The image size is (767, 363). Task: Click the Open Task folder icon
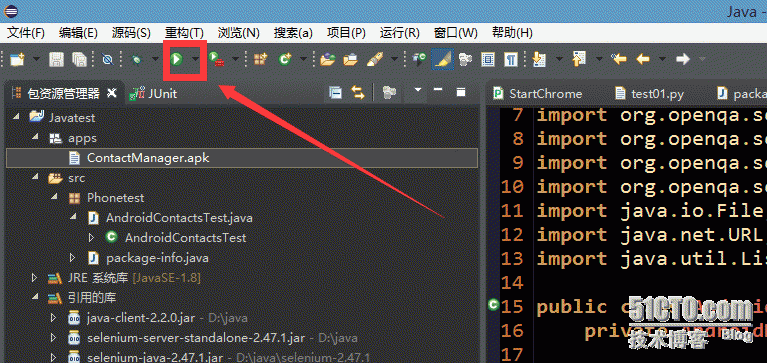coord(350,59)
